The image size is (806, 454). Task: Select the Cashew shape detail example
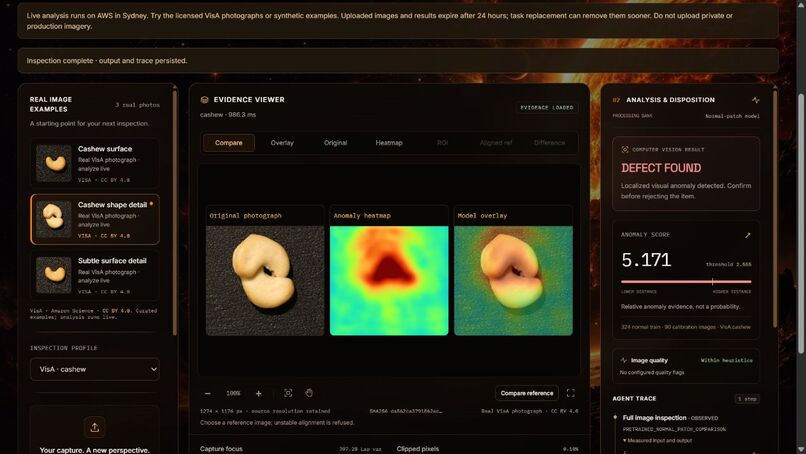click(x=95, y=219)
